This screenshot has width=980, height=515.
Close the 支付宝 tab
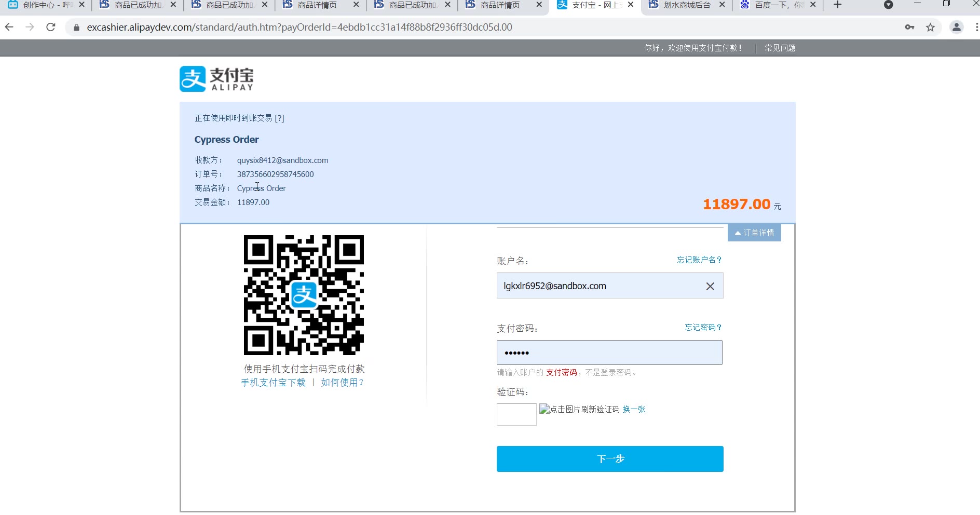(631, 5)
